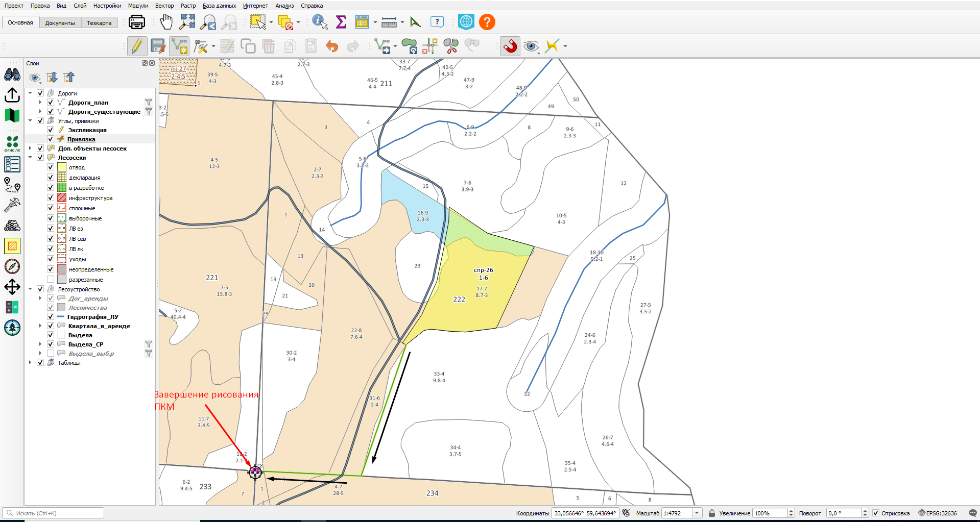Image resolution: width=980 pixels, height=522 pixels.
Task: Expand the Доп. объекты лесосек group
Action: tap(30, 148)
